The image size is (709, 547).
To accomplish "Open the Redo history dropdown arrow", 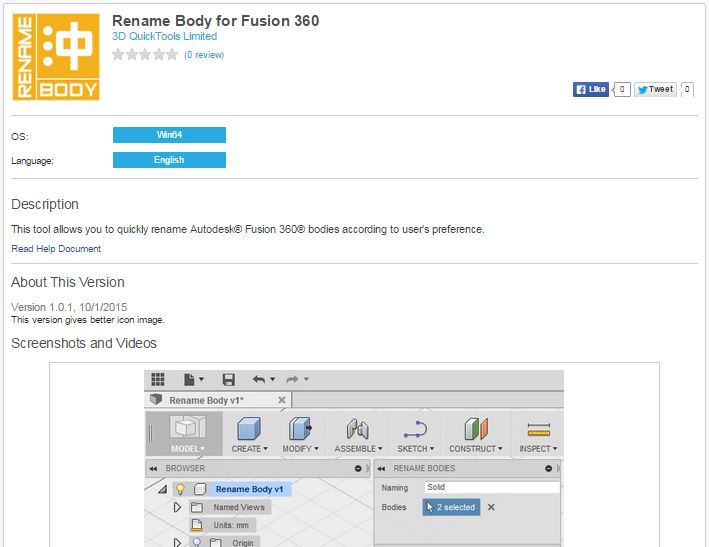I will pyautogui.click(x=306, y=379).
